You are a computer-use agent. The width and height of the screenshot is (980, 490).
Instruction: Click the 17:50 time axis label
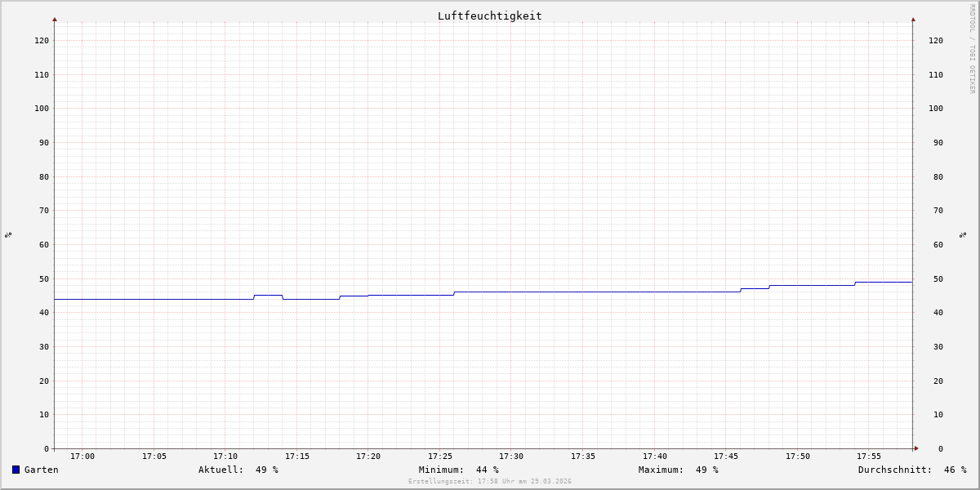coord(798,457)
